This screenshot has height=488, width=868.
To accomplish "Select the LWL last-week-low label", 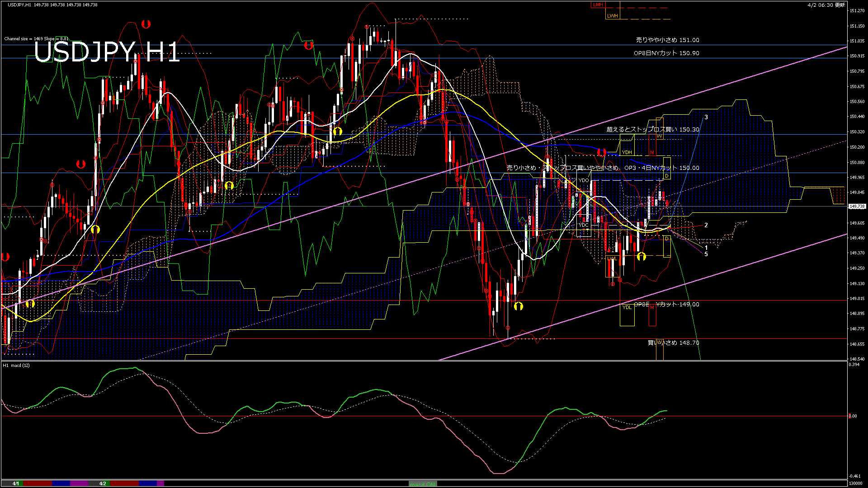I will pos(612,258).
